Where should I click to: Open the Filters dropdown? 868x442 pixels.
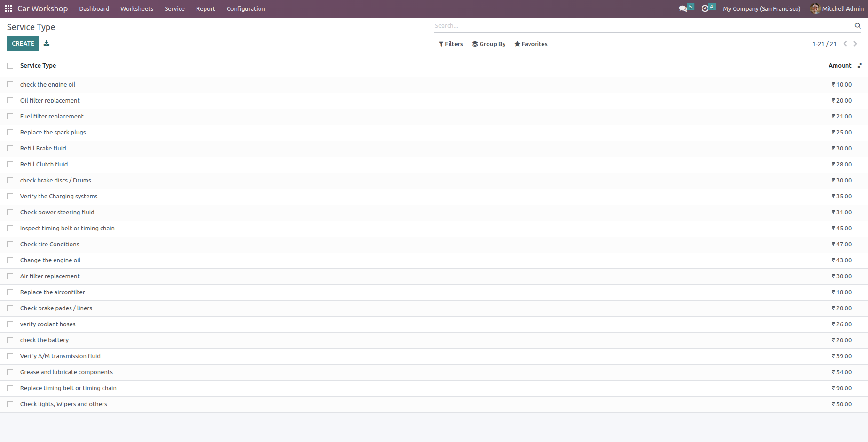[450, 44]
